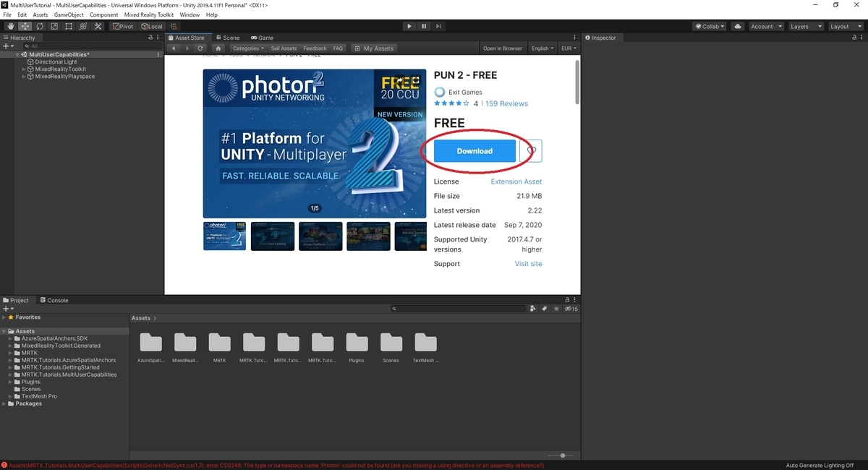This screenshot has height=470, width=868.
Task: Open custom editor tools icon
Action: tap(98, 26)
